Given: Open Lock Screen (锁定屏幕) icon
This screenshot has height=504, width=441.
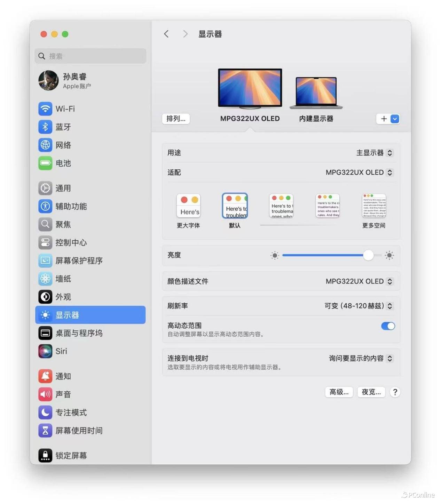Looking at the screenshot, I should pos(45,455).
